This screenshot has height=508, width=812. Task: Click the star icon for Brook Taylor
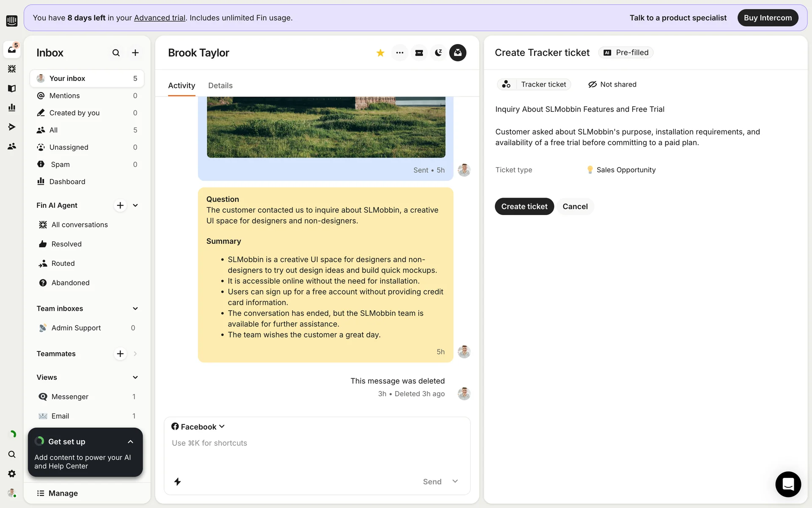(380, 53)
